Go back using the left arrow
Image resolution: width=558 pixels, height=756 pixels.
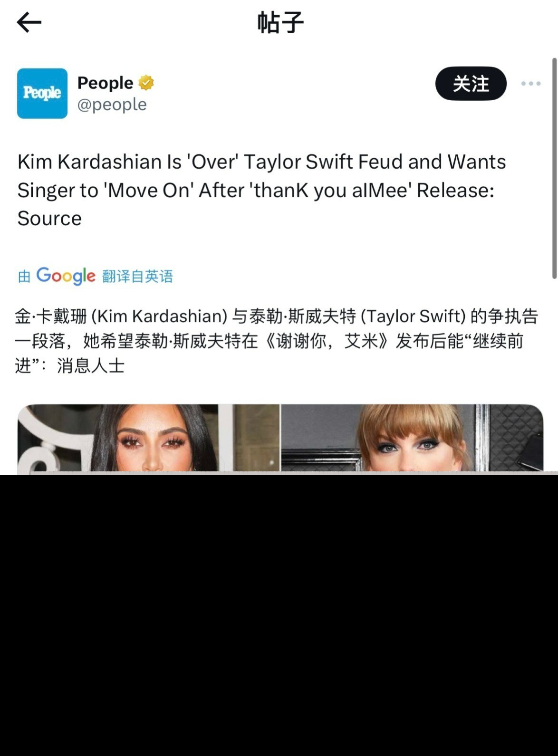coord(29,22)
